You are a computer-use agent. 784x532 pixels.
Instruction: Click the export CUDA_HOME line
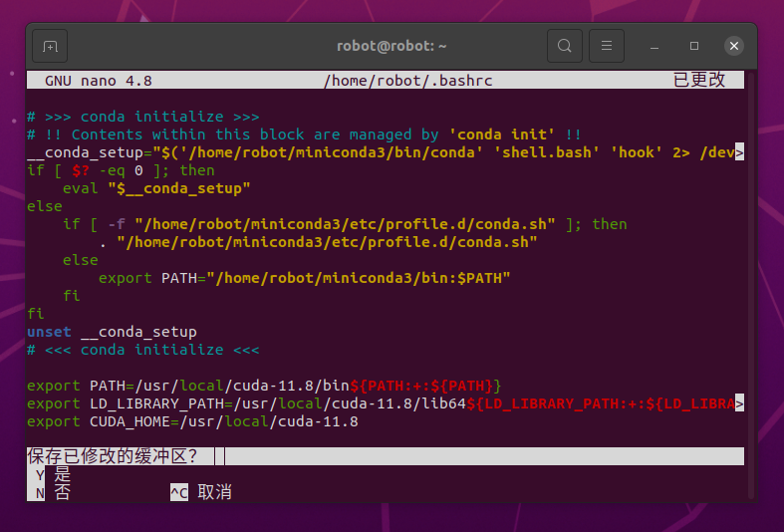point(192,422)
